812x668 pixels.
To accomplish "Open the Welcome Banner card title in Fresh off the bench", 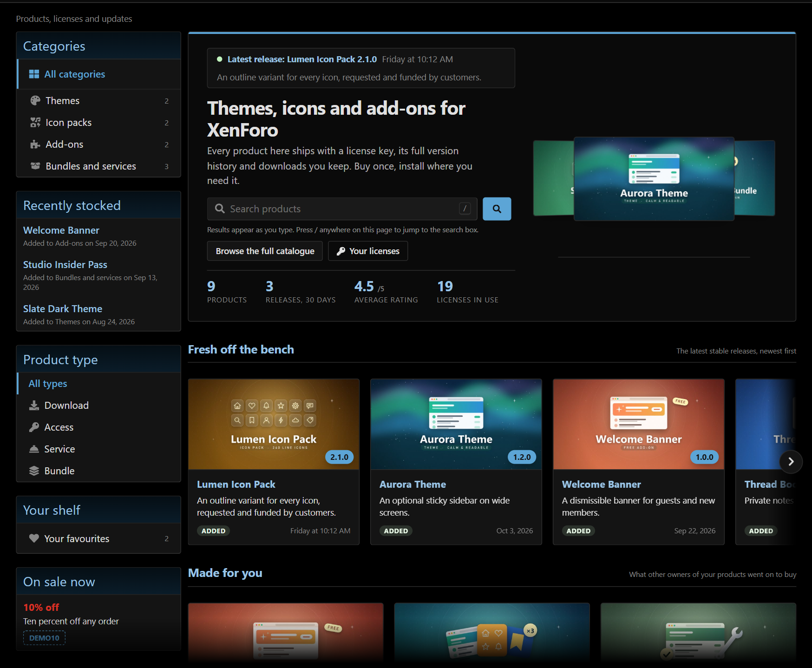I will [601, 485].
